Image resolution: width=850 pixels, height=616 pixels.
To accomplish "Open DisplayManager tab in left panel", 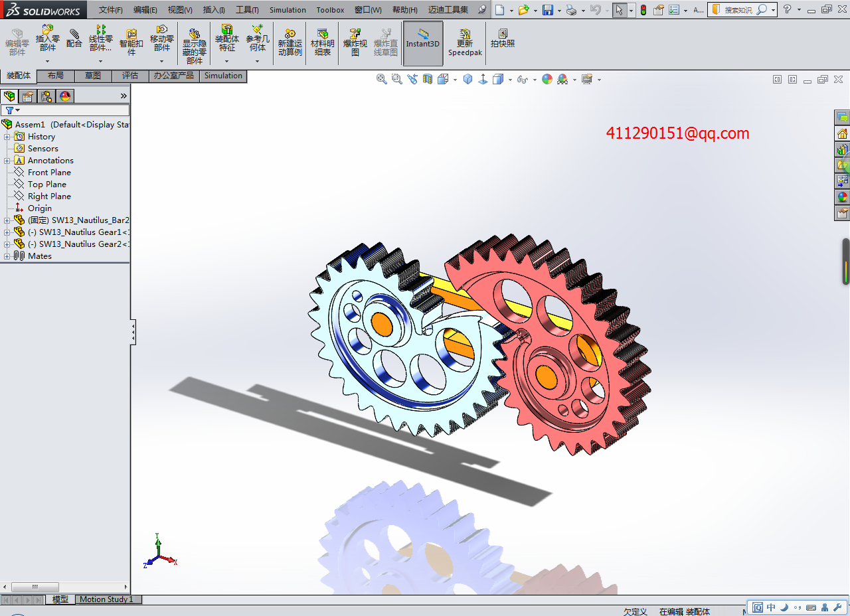I will tap(64, 96).
